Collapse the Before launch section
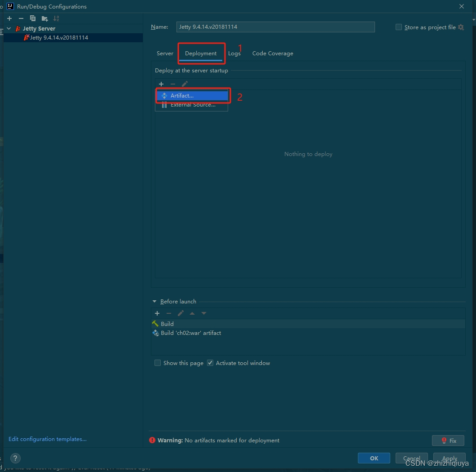This screenshot has height=472, width=476. [x=154, y=301]
